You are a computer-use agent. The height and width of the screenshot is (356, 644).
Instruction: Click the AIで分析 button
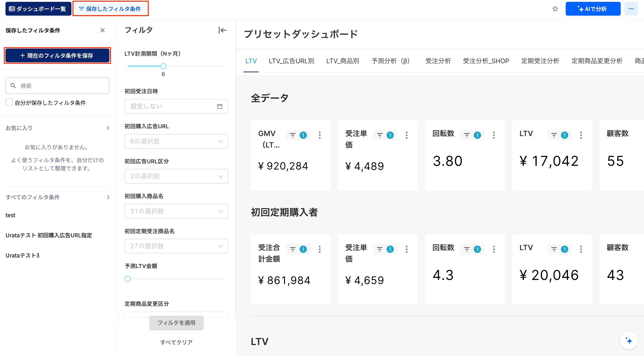point(593,9)
